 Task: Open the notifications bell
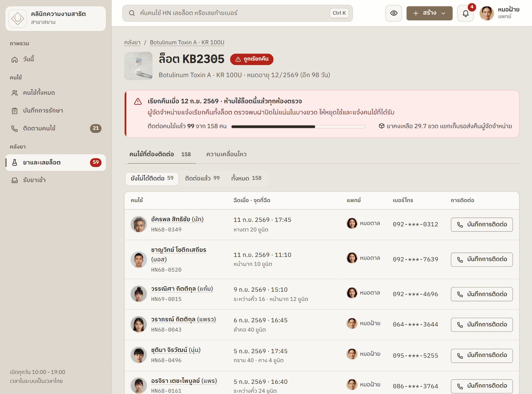pos(465,13)
